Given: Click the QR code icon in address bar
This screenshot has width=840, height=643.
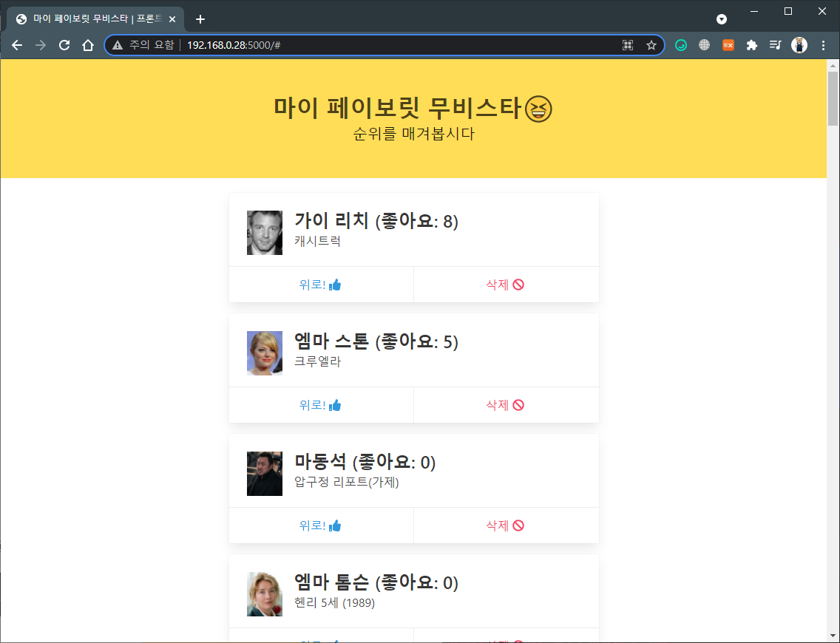Looking at the screenshot, I should [x=628, y=45].
